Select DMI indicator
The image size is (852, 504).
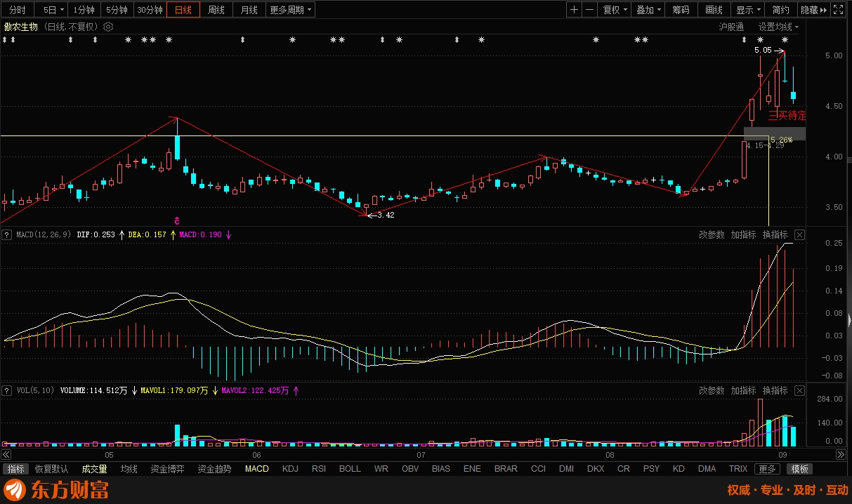pyautogui.click(x=566, y=469)
